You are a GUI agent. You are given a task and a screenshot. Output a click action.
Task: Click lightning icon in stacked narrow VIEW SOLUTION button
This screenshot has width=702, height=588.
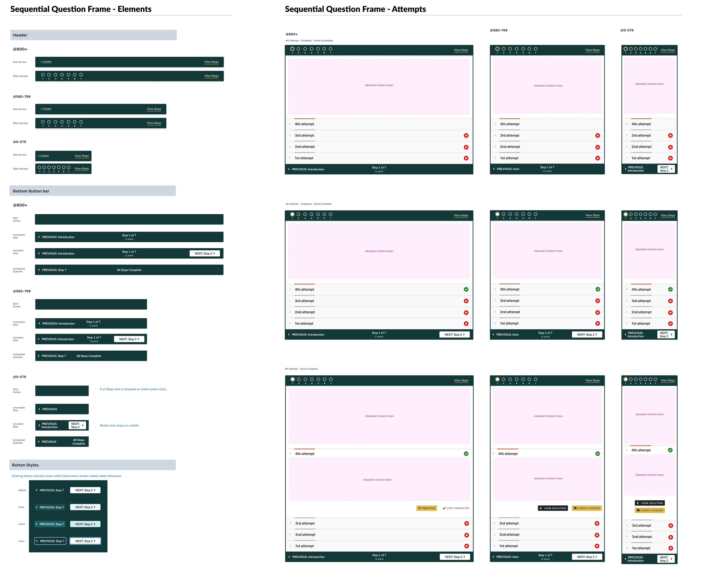point(637,503)
